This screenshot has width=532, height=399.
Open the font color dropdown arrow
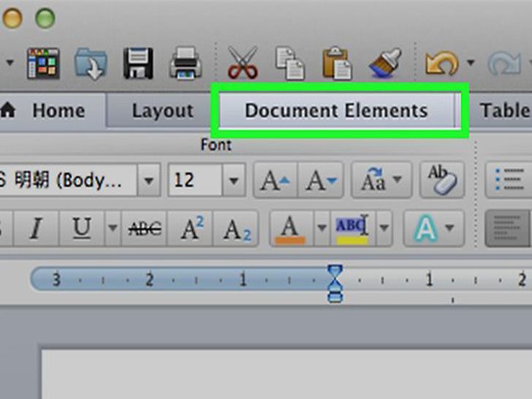point(322,228)
